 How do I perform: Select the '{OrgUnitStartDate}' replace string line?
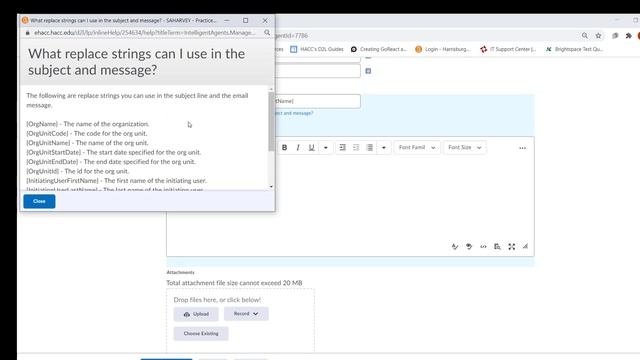113,152
